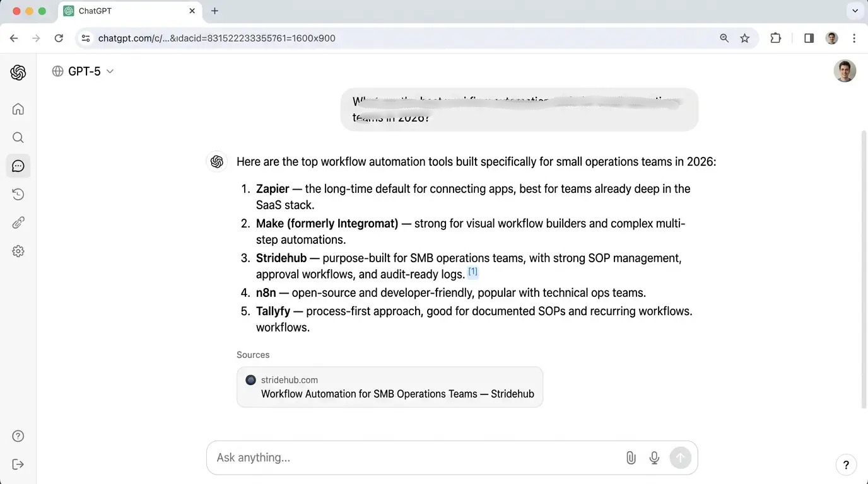
Task: Open the user profile avatar on the page
Action: tap(845, 71)
